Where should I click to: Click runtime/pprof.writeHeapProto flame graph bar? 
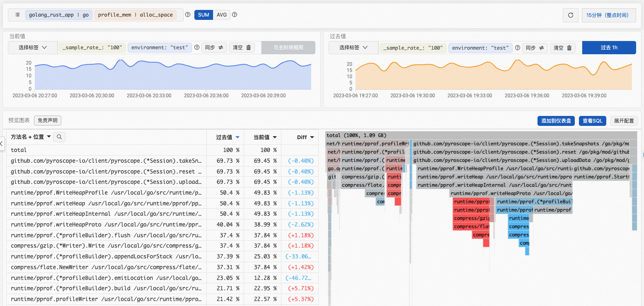tap(511, 193)
